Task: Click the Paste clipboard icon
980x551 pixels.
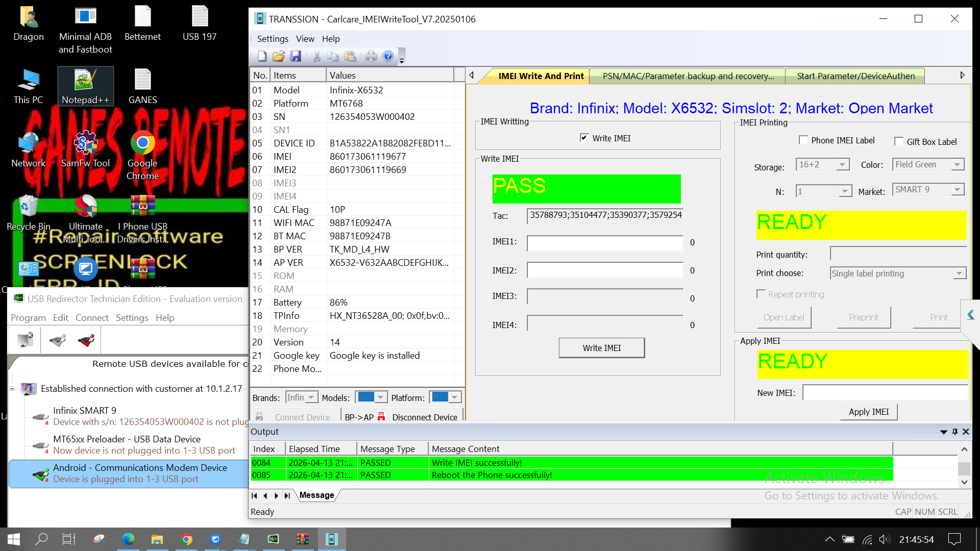Action: [351, 56]
